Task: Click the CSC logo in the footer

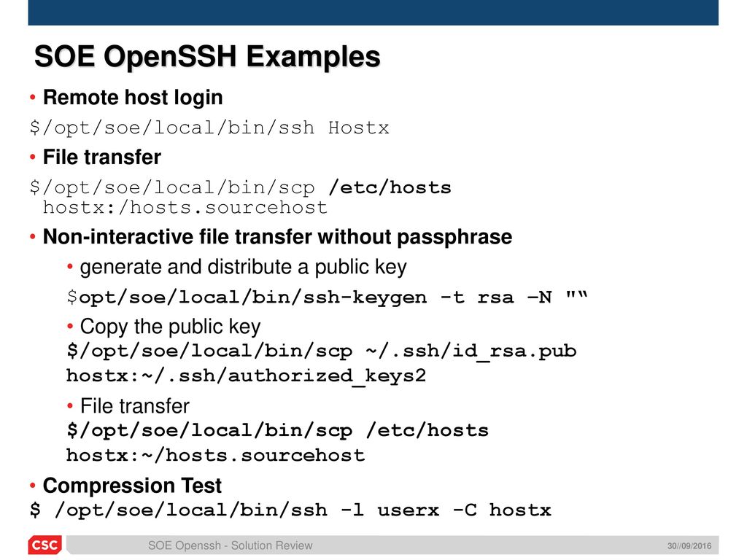Action: point(45,545)
